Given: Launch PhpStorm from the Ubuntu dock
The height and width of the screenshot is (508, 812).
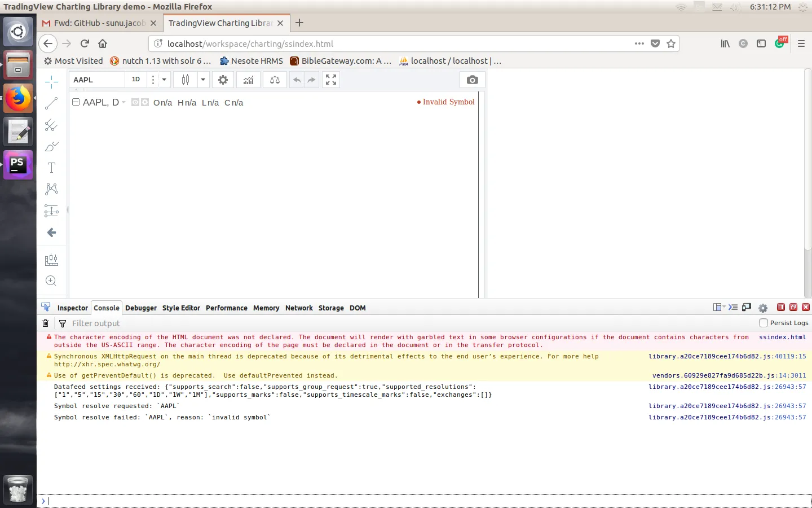Looking at the screenshot, I should pos(18,165).
